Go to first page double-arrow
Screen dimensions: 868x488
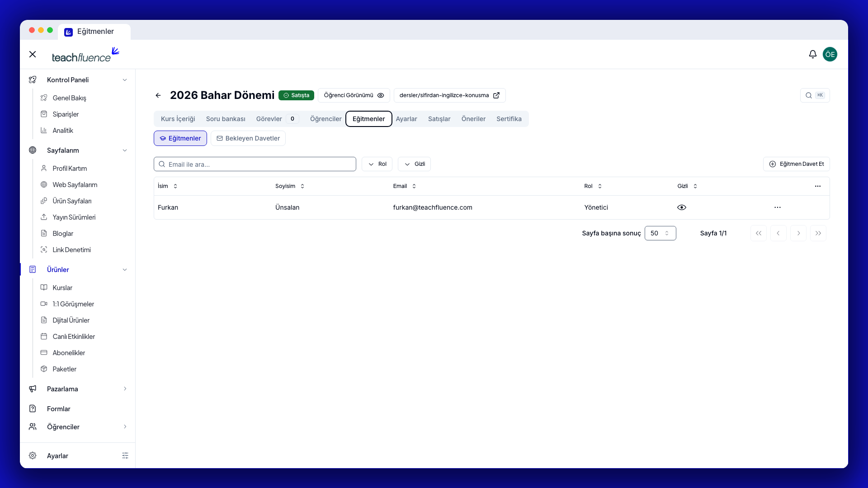[758, 233]
